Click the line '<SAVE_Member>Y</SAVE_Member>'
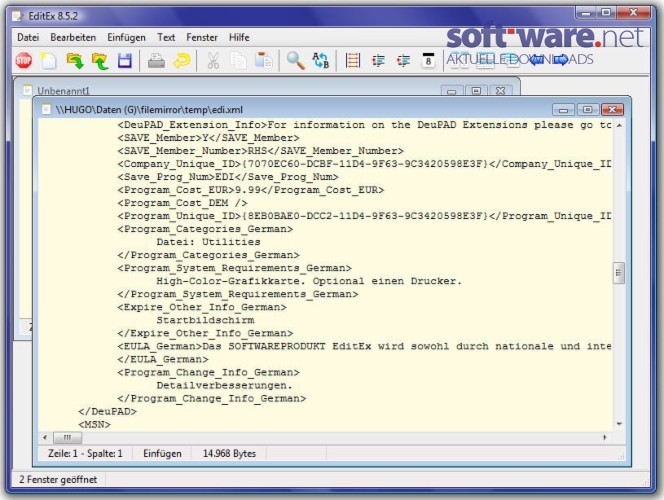Viewport: 664px width, 500px height. click(208, 138)
